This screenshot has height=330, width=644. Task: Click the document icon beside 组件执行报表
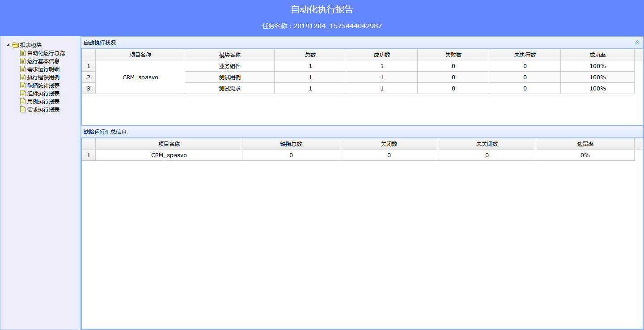pos(23,93)
